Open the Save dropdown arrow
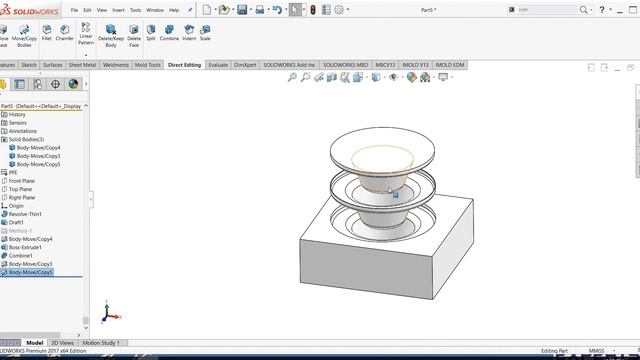Viewport: 640px width, 360px height. tap(251, 10)
